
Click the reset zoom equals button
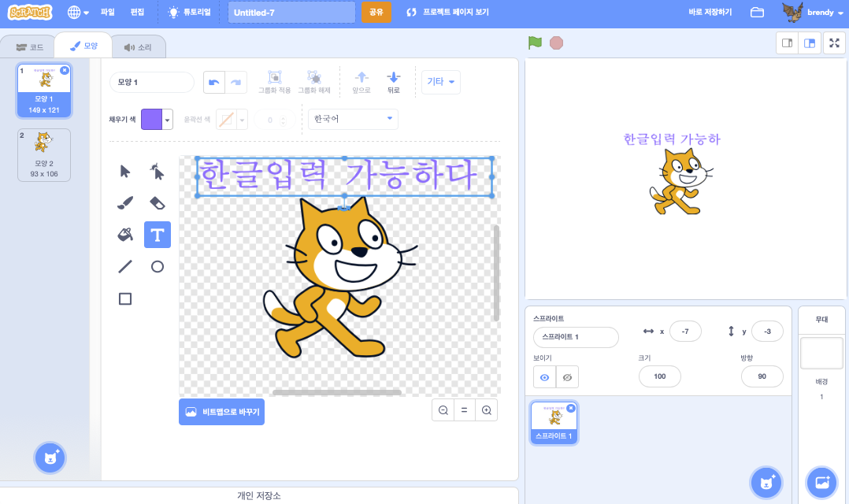pos(464,410)
